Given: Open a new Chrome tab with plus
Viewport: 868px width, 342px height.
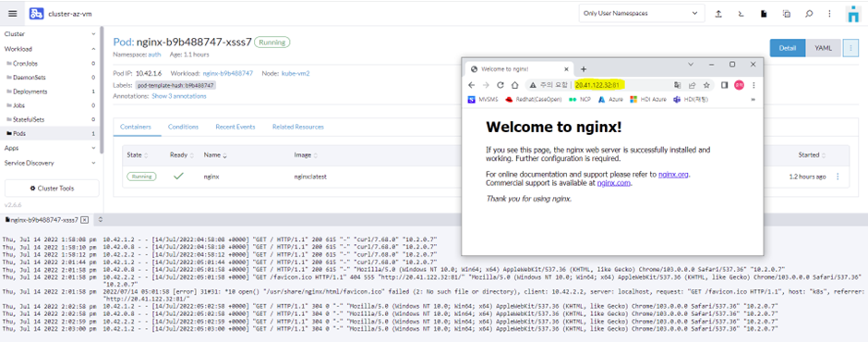Looking at the screenshot, I should click(x=584, y=69).
